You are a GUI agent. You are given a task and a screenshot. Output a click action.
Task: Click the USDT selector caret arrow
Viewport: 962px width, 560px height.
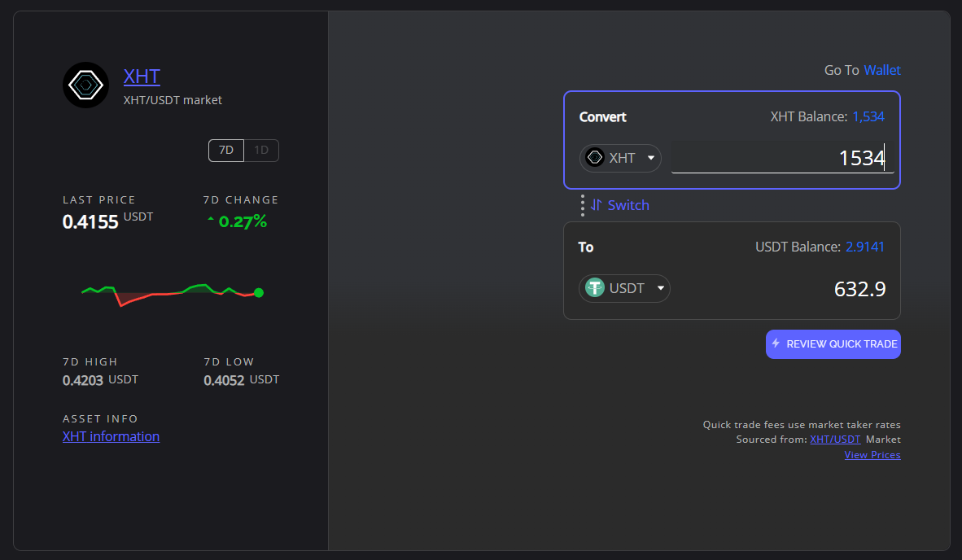661,288
